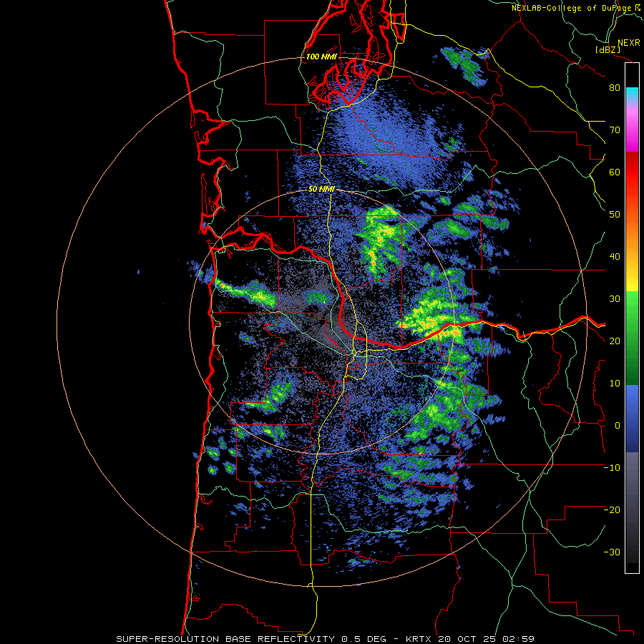
Task: Click the 40 dBZ scale value
Action: pyautogui.click(x=615, y=257)
